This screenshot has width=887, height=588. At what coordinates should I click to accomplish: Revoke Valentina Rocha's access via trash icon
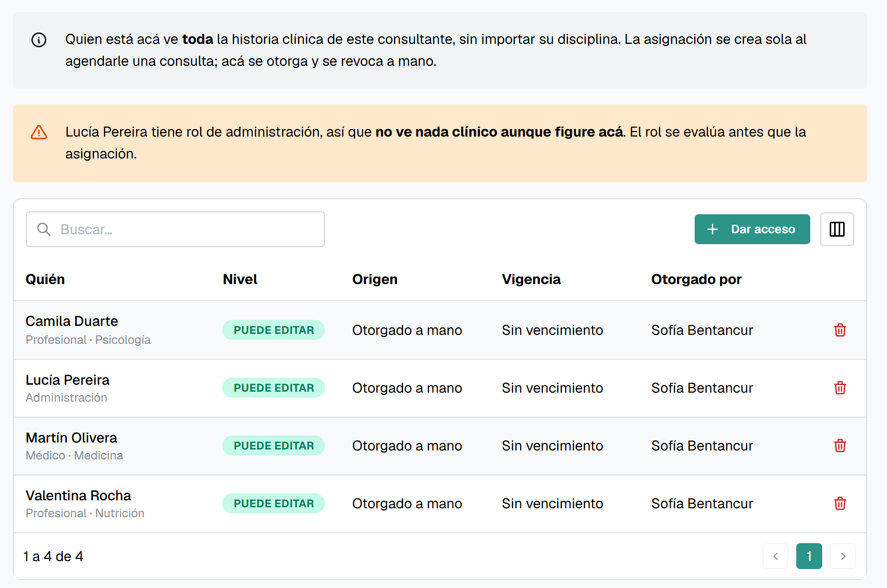point(840,503)
